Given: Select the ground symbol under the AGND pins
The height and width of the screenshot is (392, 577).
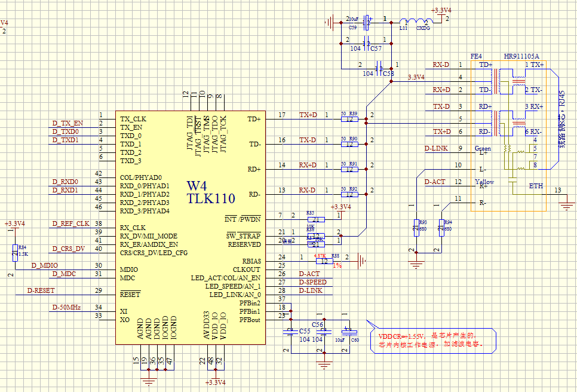Looking at the screenshot, I should click(149, 381).
